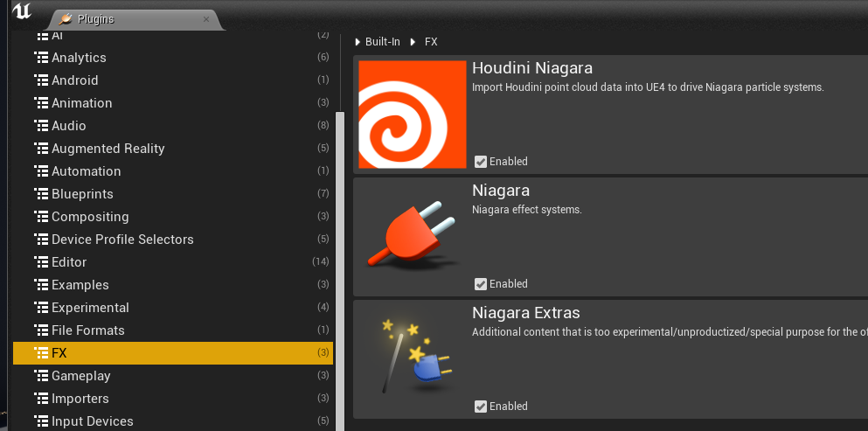Image resolution: width=868 pixels, height=431 pixels.
Task: Click the list icon beside Experimental
Action: point(41,308)
